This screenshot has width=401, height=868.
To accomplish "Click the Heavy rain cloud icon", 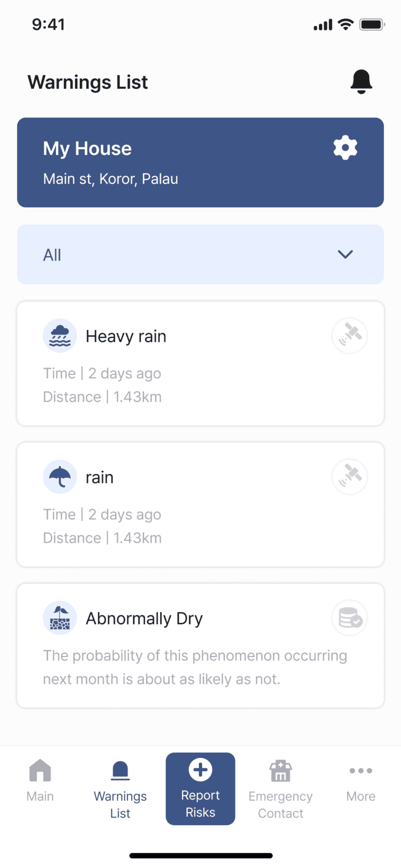I will [x=60, y=336].
